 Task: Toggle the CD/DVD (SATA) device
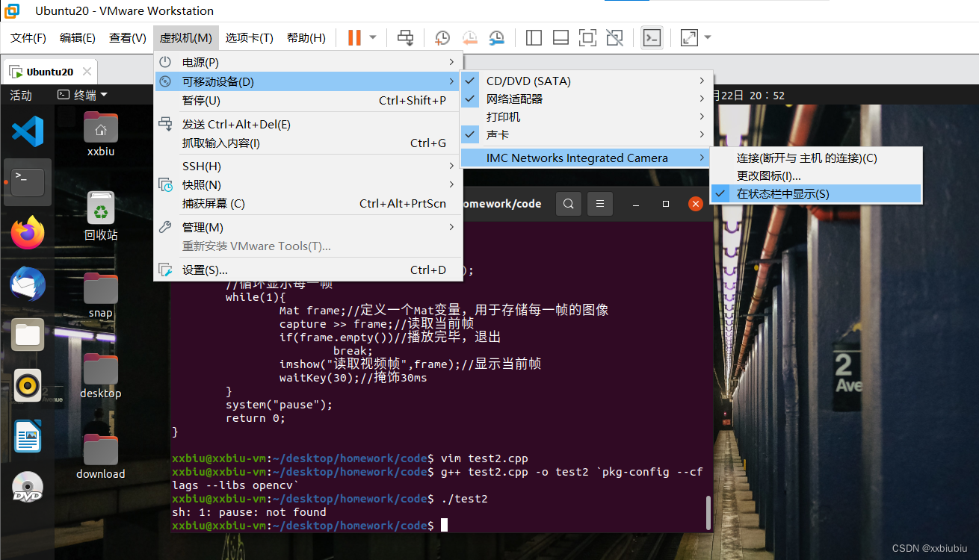coord(587,81)
